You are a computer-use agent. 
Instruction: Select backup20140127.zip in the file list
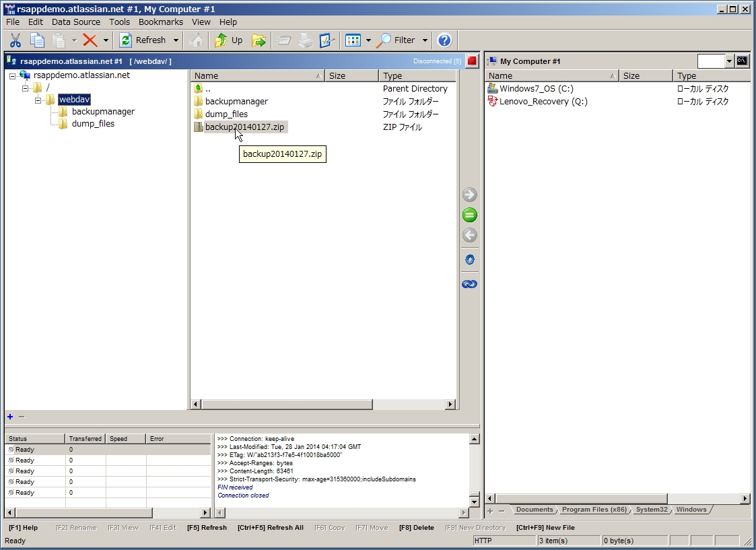[244, 127]
